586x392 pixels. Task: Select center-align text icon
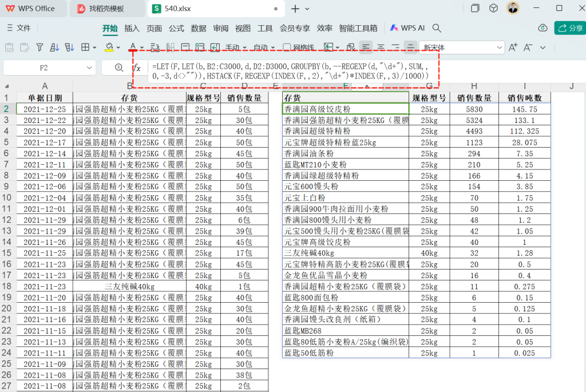[381, 47]
